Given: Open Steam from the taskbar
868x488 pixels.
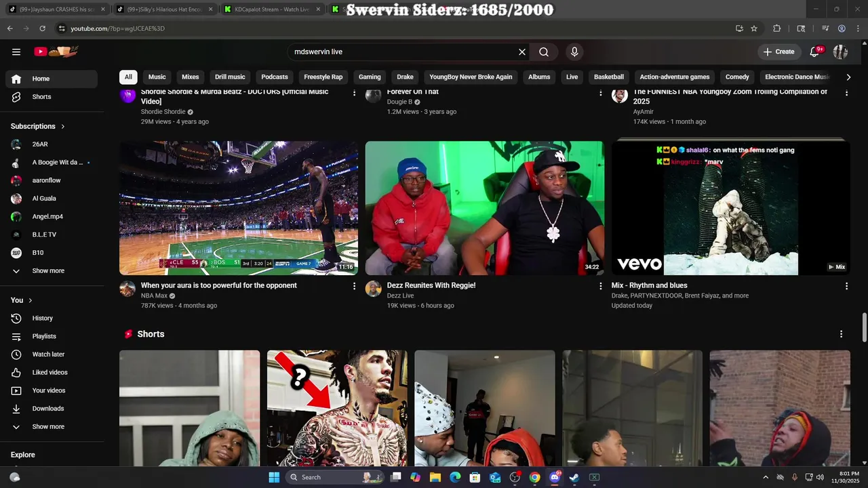Looking at the screenshot, I should (x=574, y=477).
